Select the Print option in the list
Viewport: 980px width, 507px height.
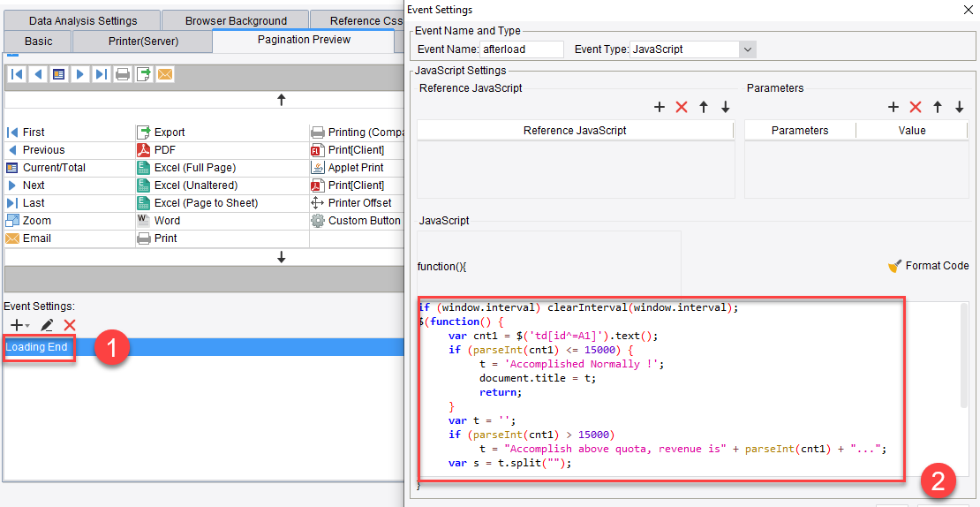157,238
